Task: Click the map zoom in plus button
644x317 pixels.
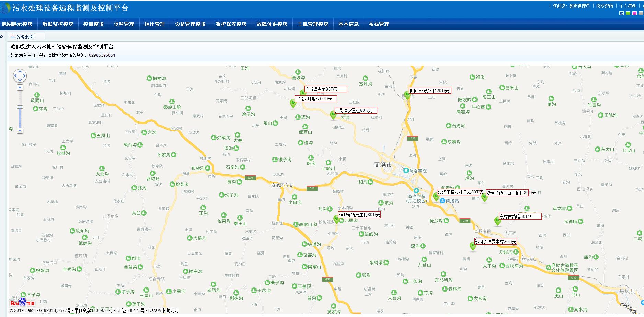Action: pos(20,88)
